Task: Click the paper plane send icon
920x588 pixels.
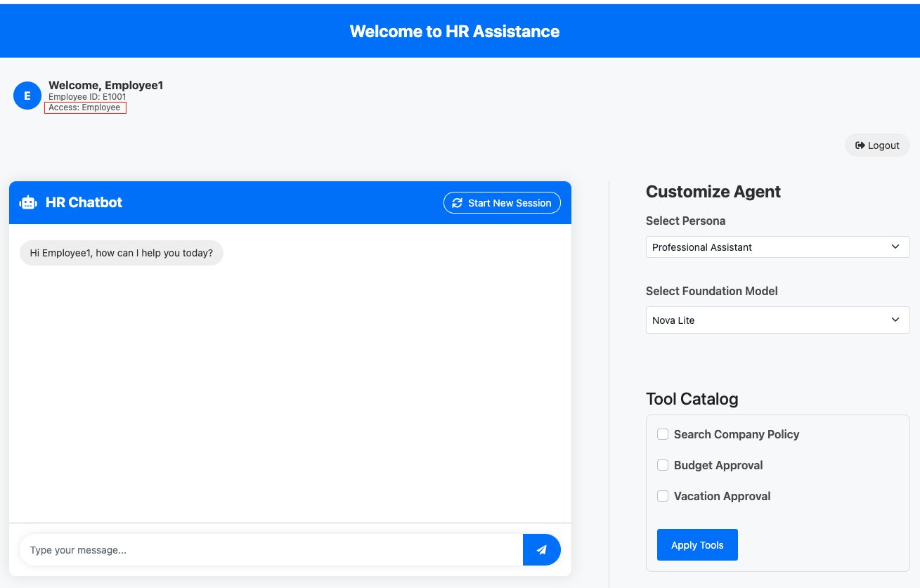Action: point(541,550)
